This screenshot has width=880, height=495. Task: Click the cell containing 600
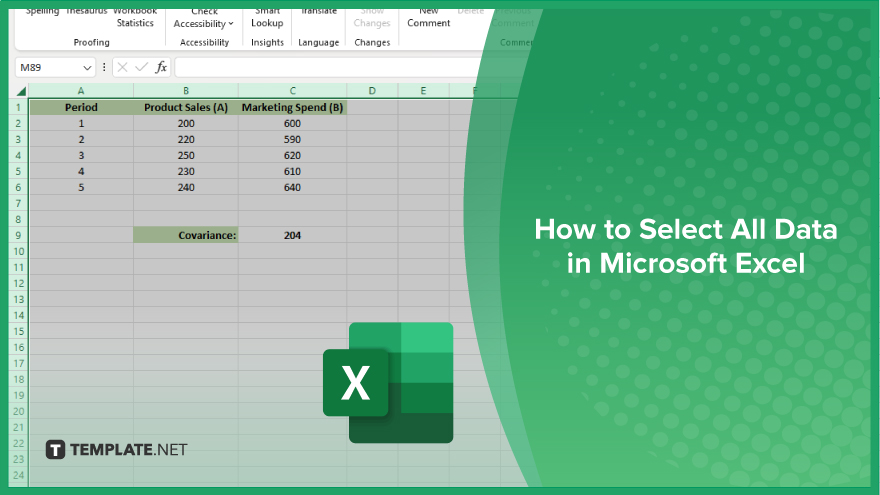292,123
